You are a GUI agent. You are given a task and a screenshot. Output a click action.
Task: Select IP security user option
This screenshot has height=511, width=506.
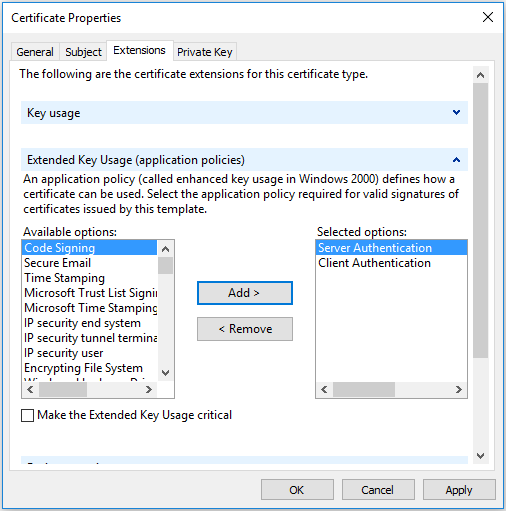pos(89,353)
